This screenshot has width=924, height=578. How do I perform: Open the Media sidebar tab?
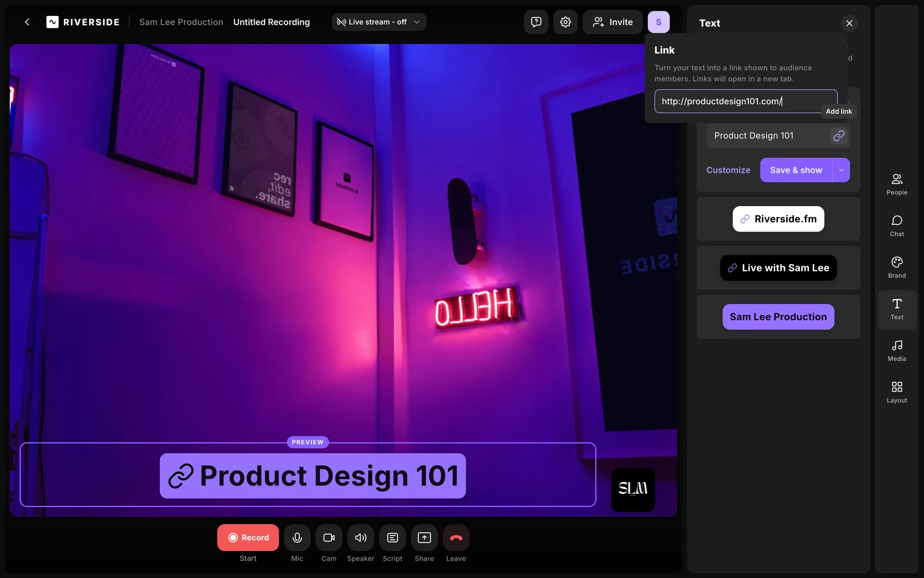pos(897,351)
